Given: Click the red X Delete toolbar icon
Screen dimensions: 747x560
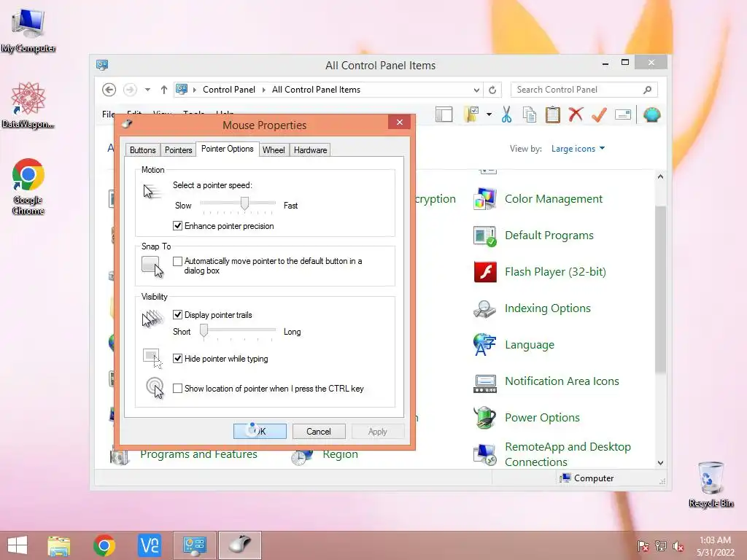Looking at the screenshot, I should pos(576,114).
